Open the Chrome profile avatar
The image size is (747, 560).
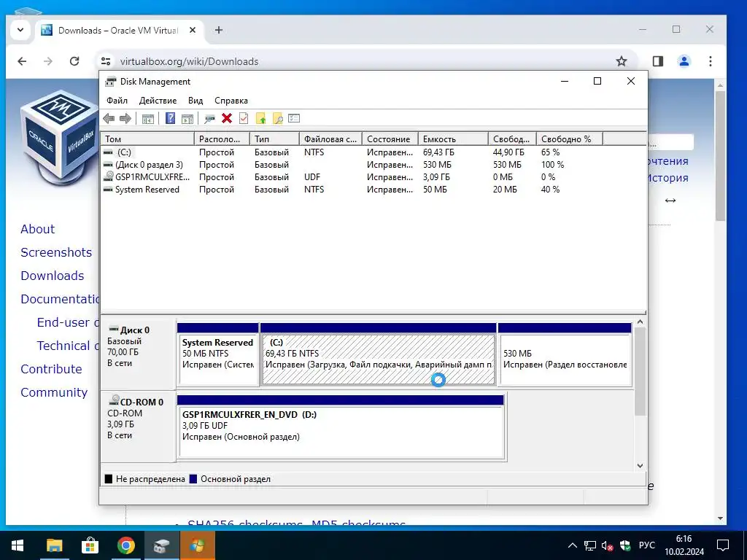pos(684,61)
